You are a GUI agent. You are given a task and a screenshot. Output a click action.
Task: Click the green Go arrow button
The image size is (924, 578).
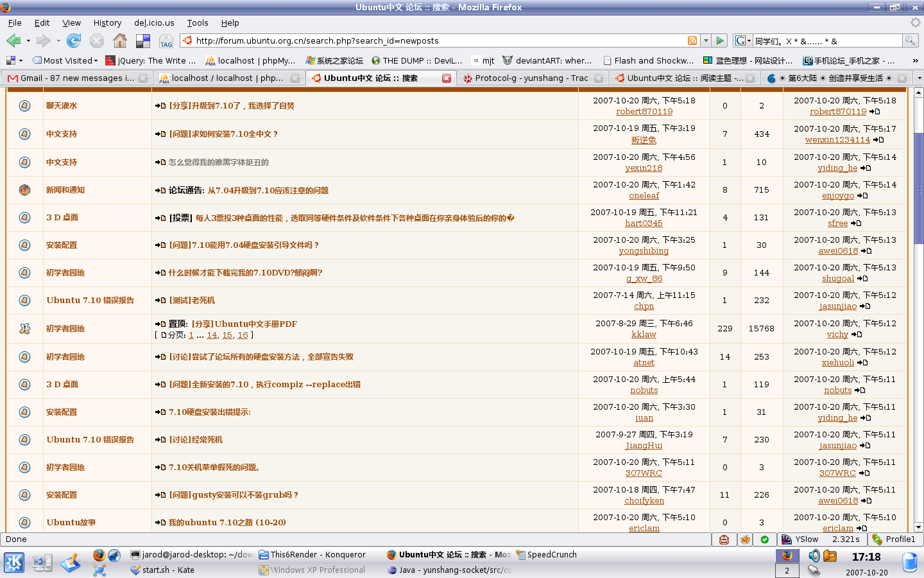point(720,40)
